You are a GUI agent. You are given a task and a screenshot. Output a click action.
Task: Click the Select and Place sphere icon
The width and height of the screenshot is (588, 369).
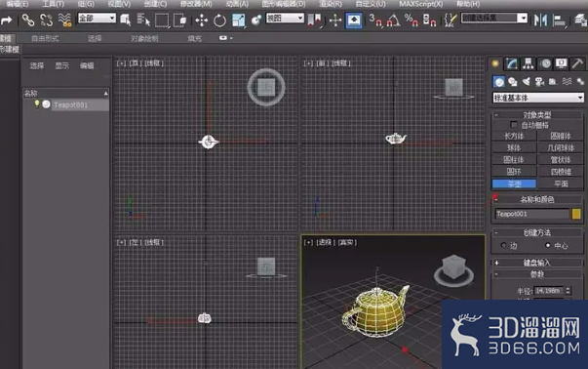click(256, 20)
